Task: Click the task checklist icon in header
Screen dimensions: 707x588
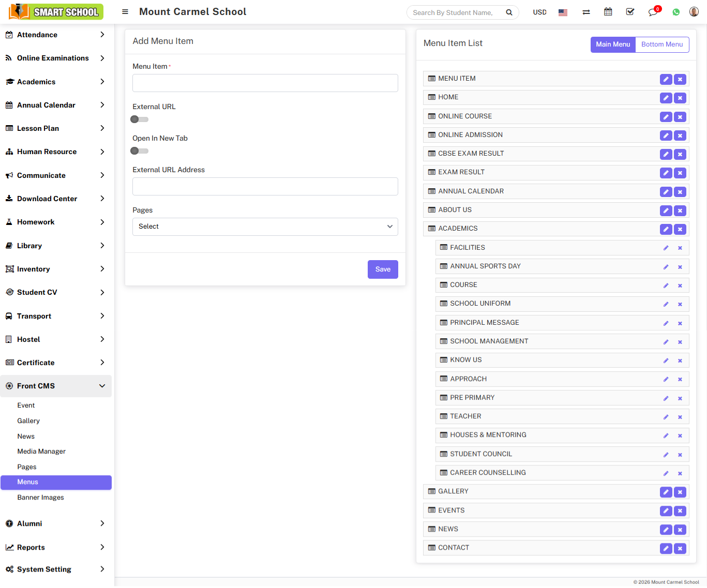Action: tap(630, 12)
